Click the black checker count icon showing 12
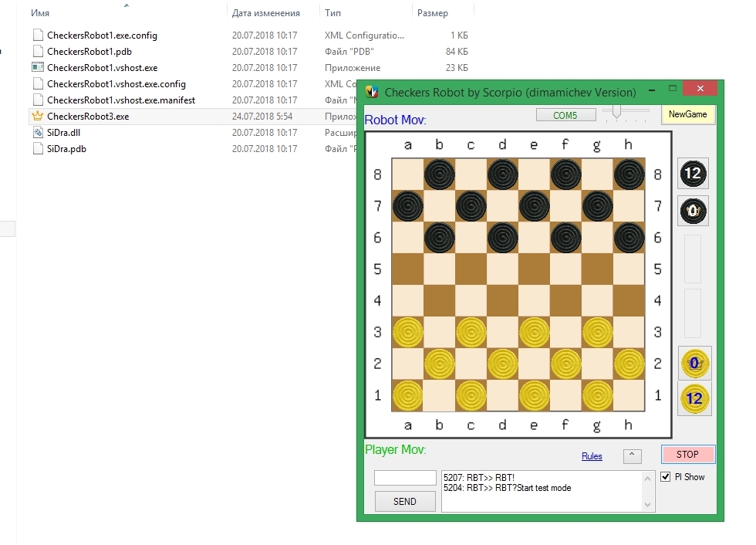This screenshot has width=756, height=545. pyautogui.click(x=693, y=174)
